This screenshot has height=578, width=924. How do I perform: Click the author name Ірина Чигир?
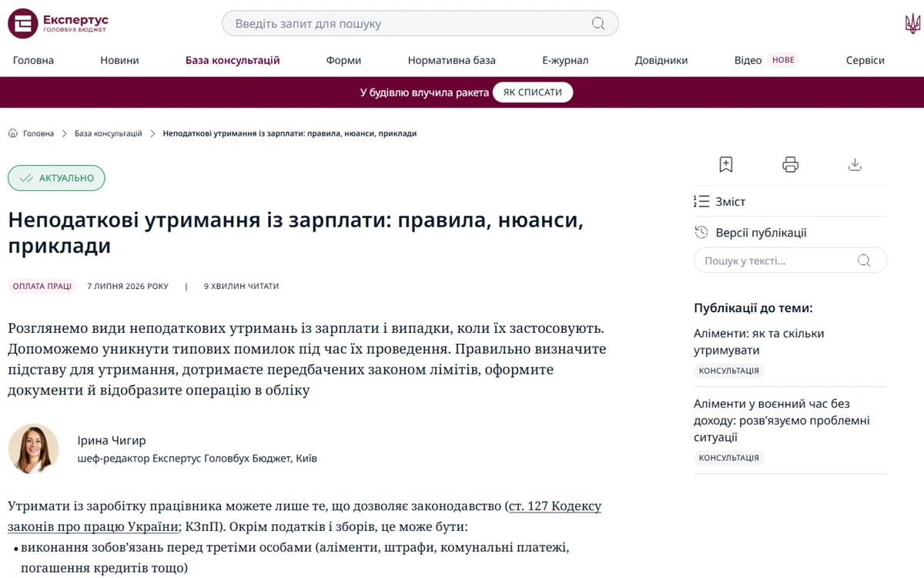click(112, 440)
